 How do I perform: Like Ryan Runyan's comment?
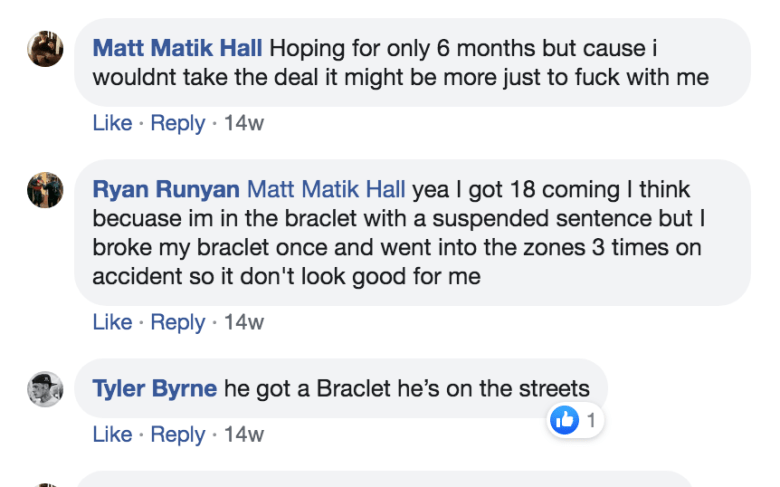(x=112, y=322)
